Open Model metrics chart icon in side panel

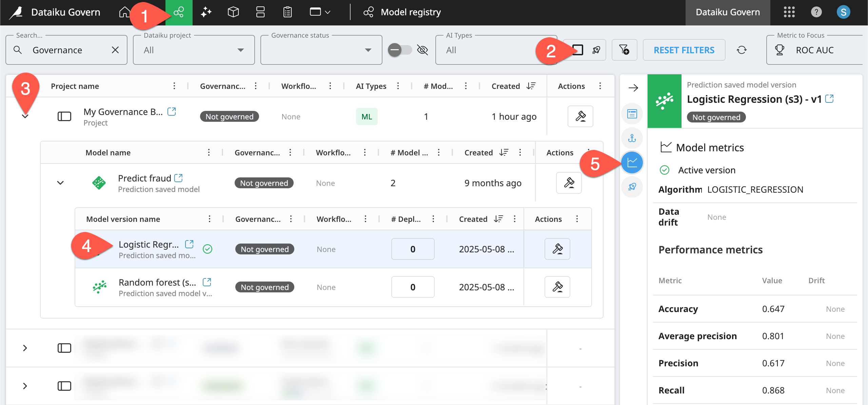(632, 162)
